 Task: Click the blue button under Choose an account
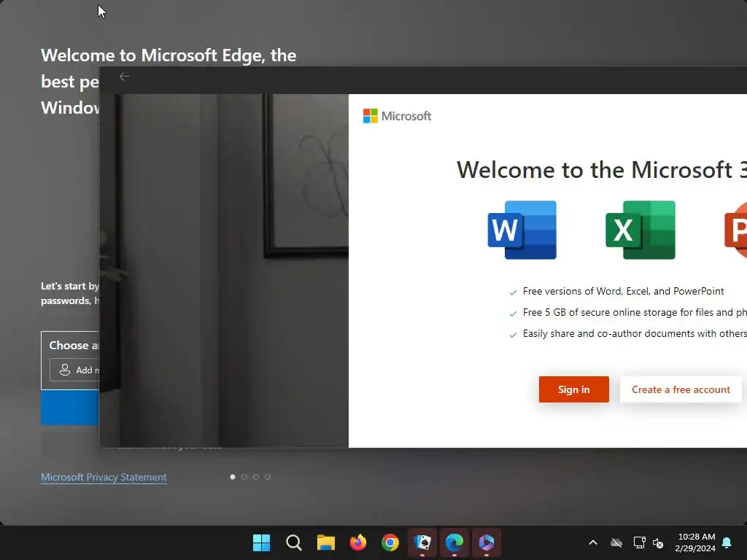tap(69, 408)
